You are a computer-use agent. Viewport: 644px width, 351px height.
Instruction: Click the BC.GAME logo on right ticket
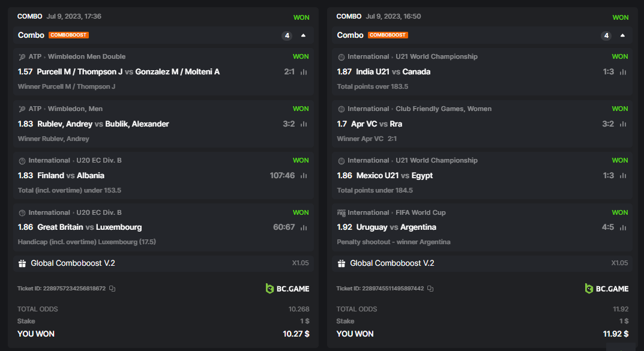coord(607,289)
